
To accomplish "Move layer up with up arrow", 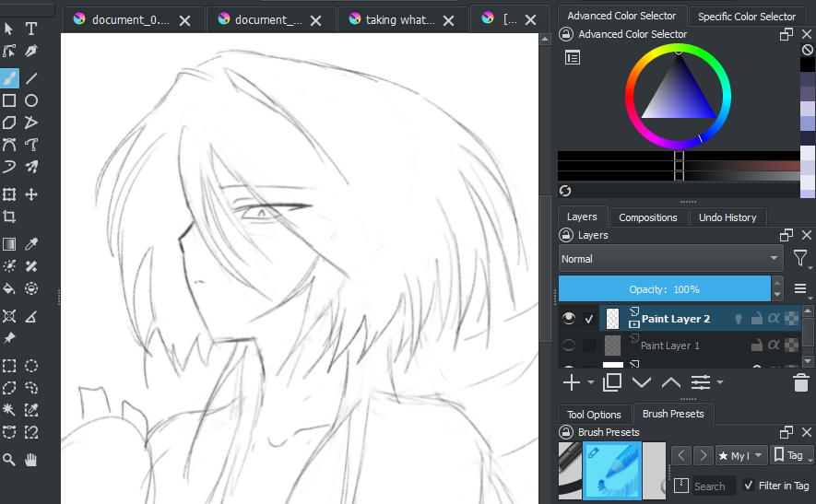I will click(671, 382).
